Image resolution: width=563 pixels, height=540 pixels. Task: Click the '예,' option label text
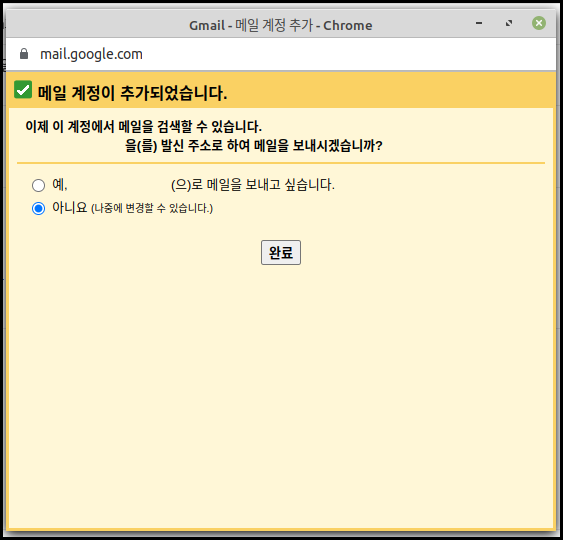coord(60,185)
